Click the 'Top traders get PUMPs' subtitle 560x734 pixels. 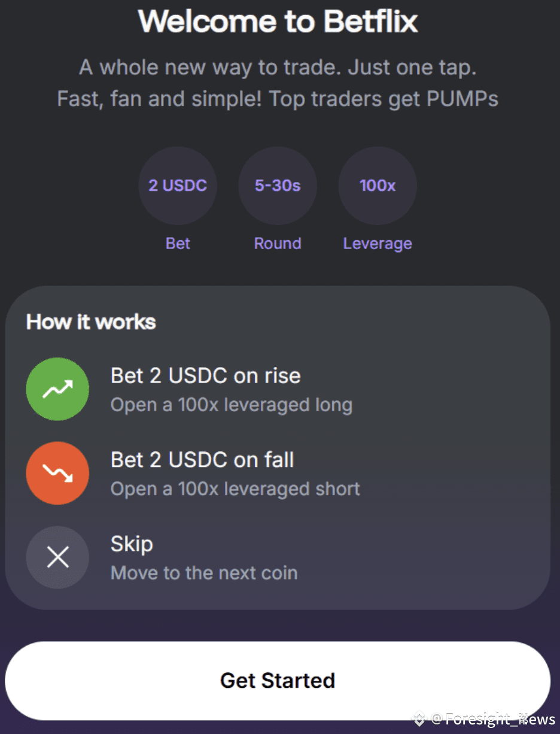coord(384,99)
